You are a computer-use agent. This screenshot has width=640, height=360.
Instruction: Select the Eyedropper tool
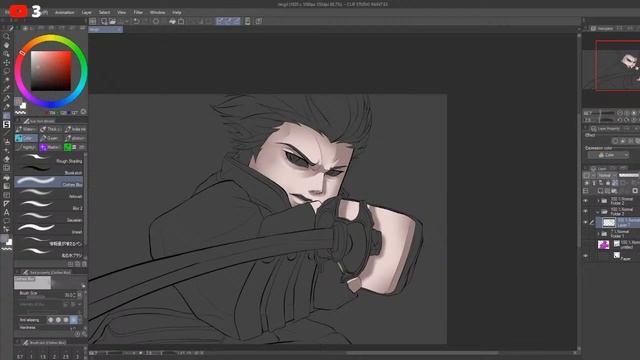pyautogui.click(x=7, y=89)
